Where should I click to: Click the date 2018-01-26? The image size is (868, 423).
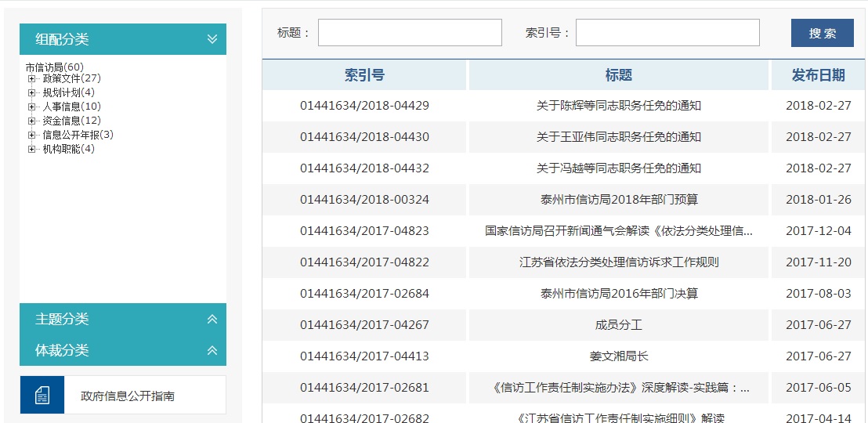(819, 199)
